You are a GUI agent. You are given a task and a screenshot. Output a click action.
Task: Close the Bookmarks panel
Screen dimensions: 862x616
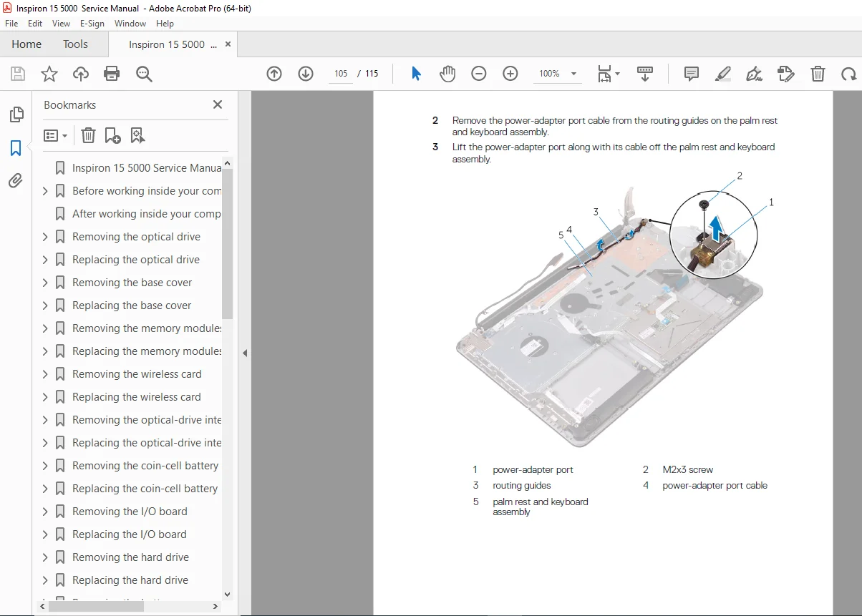218,104
